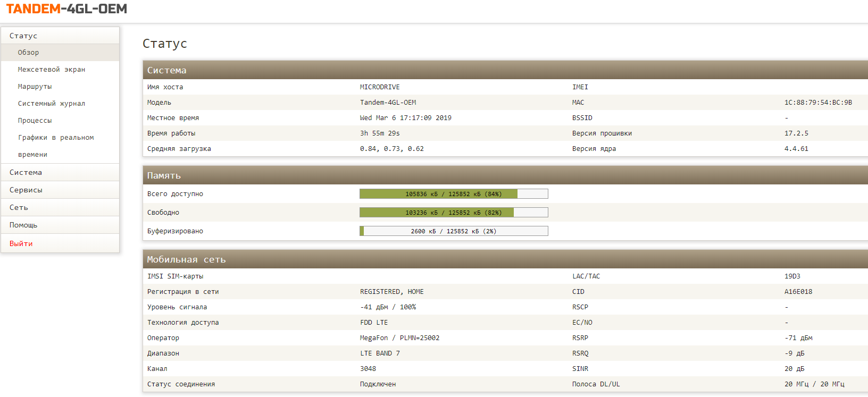
Task: Click kernel version 4.4.61
Action: point(796,149)
